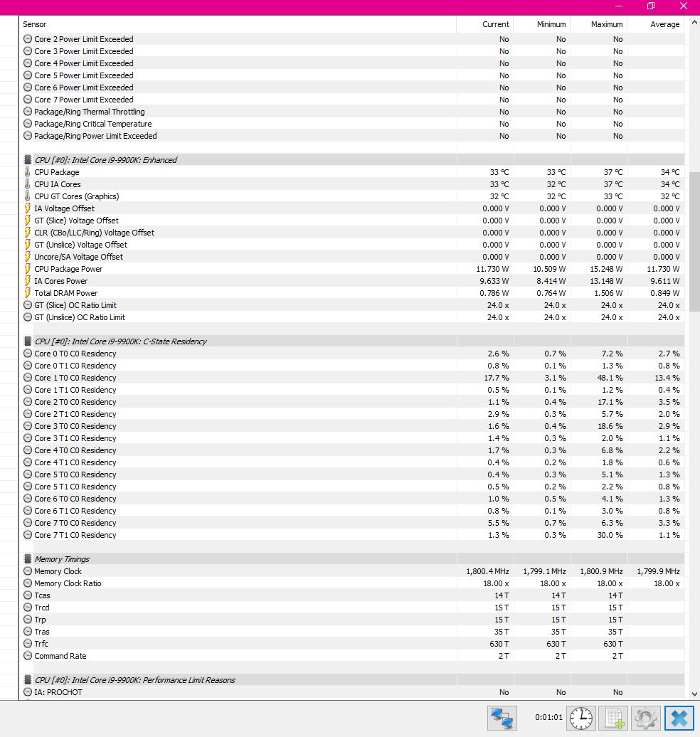Click the 48.1 % maximum residency value
Image resolution: width=700 pixels, height=737 pixels.
pos(612,378)
